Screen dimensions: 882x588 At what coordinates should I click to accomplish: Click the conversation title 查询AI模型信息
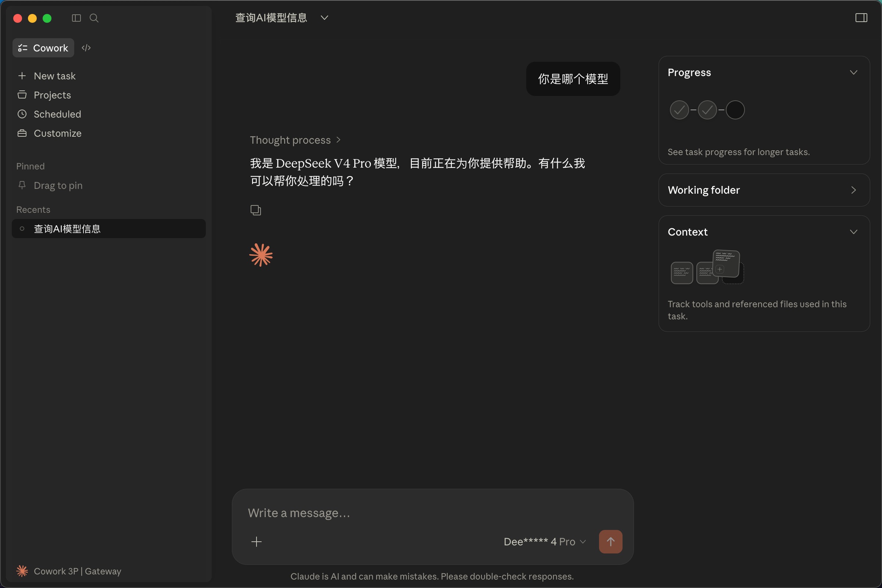271,18
